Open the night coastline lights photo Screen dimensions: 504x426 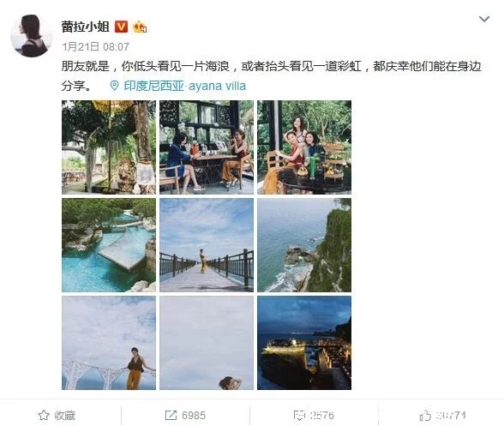pyautogui.click(x=304, y=343)
